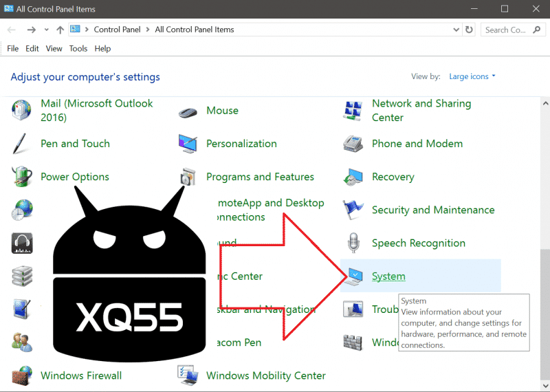
Task: Click the Phone and Modem icon
Action: [x=353, y=144]
